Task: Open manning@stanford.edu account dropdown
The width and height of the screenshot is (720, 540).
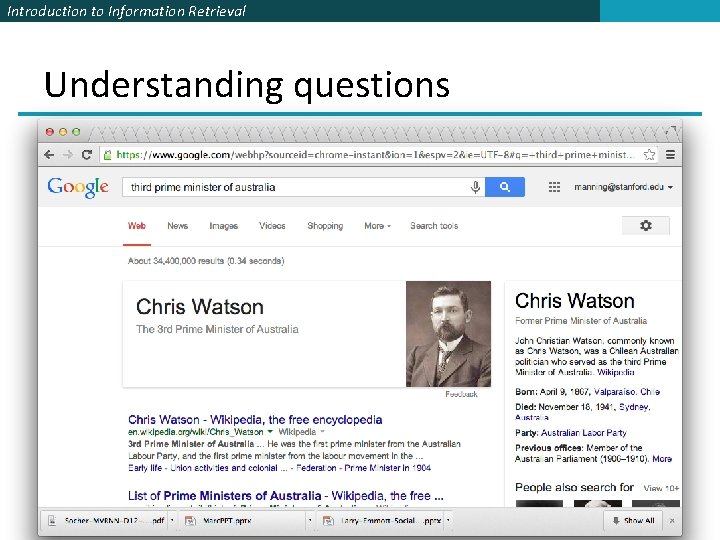Action: 623,187
